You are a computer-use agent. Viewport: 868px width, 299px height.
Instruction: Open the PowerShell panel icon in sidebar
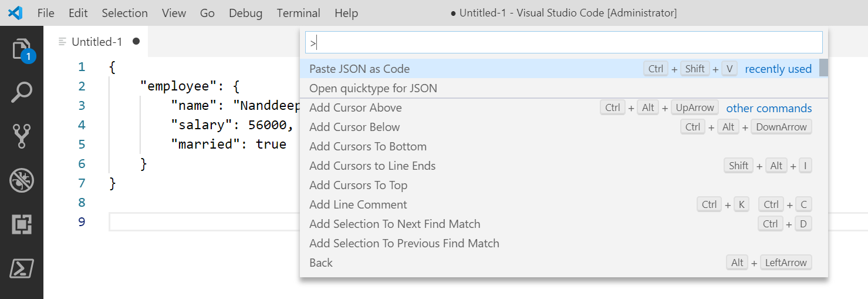[x=22, y=268]
